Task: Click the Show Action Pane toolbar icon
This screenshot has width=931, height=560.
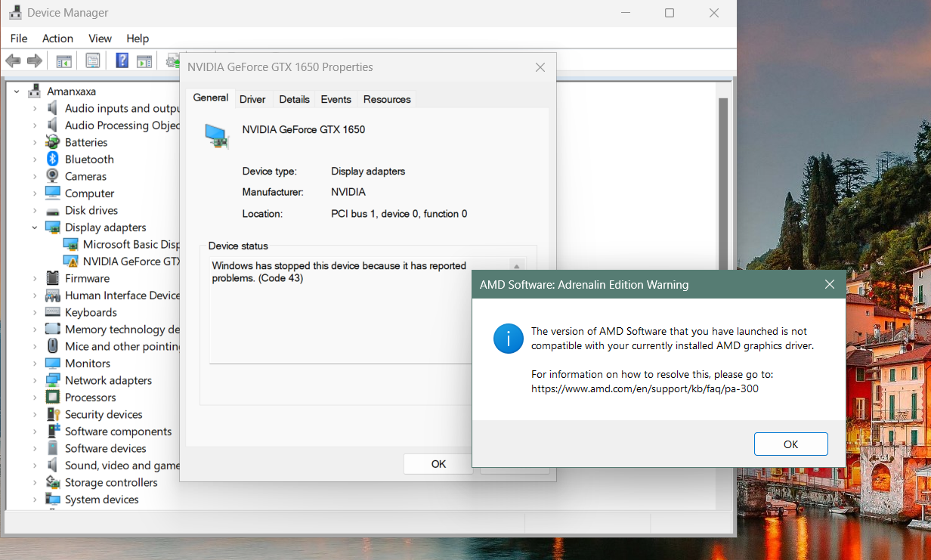Action: (144, 60)
